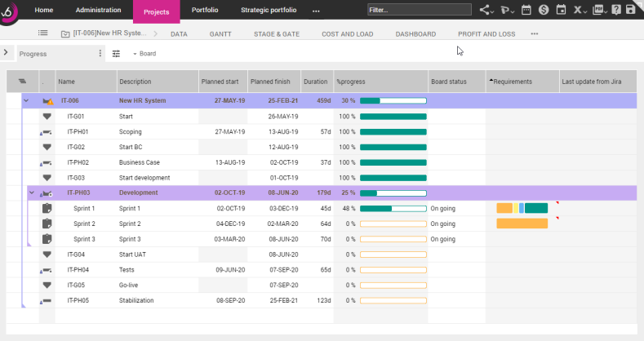Open the Portfolio menu
Image resolution: width=644 pixels, height=341 pixels.
pos(205,10)
